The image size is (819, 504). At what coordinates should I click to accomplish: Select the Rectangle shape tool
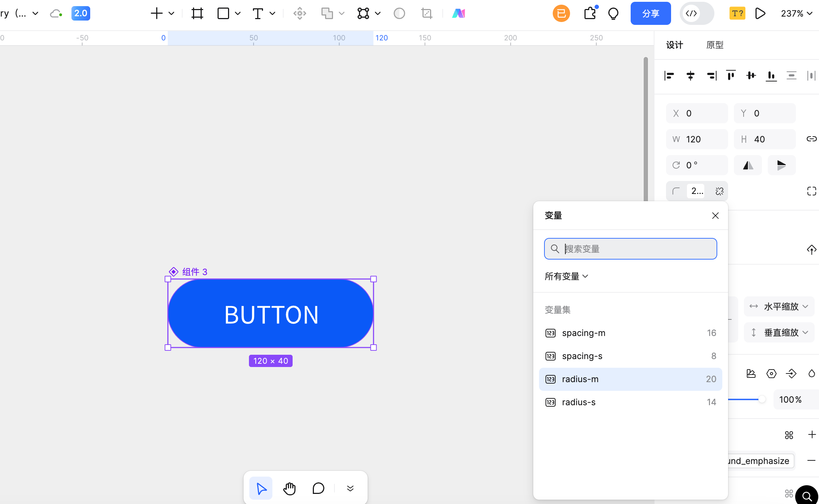coord(223,13)
